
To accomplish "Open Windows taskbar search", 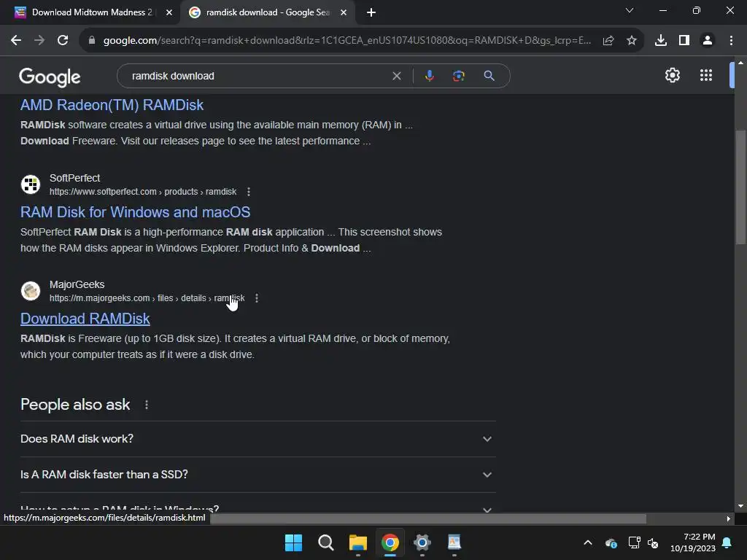I will (x=326, y=542).
